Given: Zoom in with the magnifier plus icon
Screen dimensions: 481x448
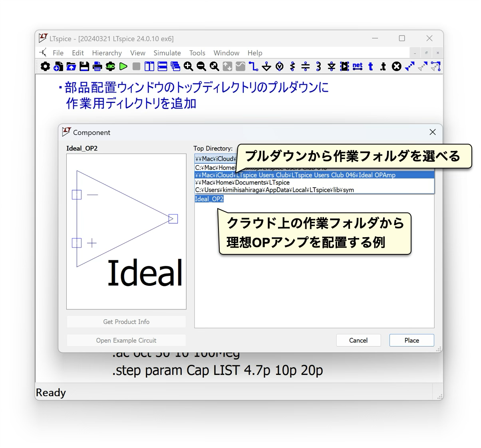Looking at the screenshot, I should (x=188, y=67).
